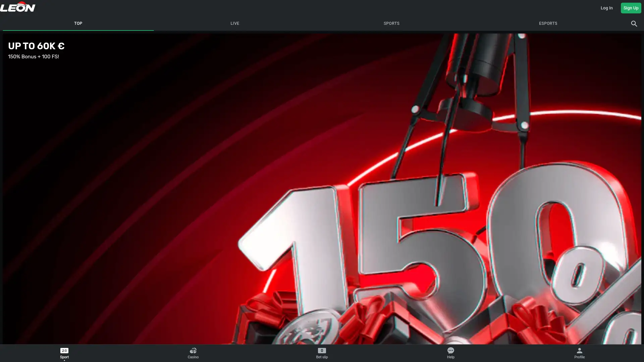Image resolution: width=644 pixels, height=362 pixels.
Task: Switch to the TOP tab
Action: click(78, 23)
